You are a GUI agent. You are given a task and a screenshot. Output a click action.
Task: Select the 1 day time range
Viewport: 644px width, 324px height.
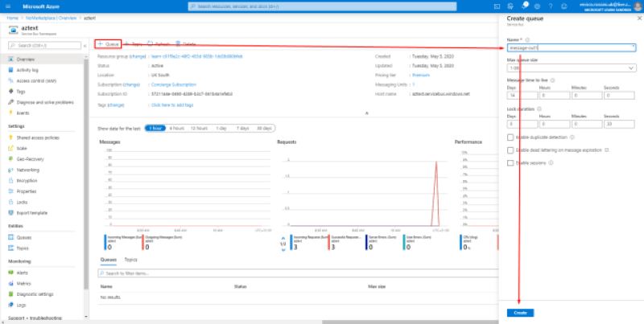pyautogui.click(x=221, y=129)
